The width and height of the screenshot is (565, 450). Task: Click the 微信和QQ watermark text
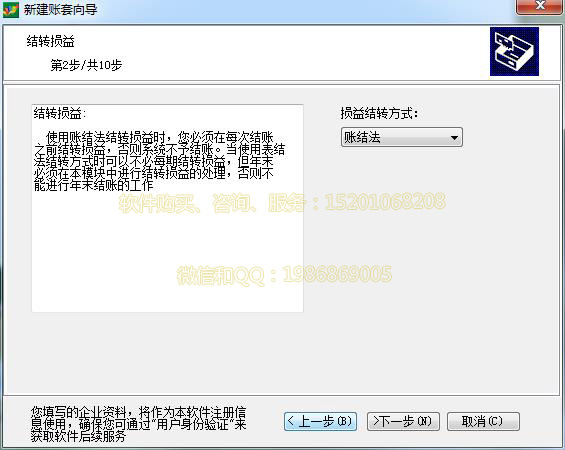point(284,275)
